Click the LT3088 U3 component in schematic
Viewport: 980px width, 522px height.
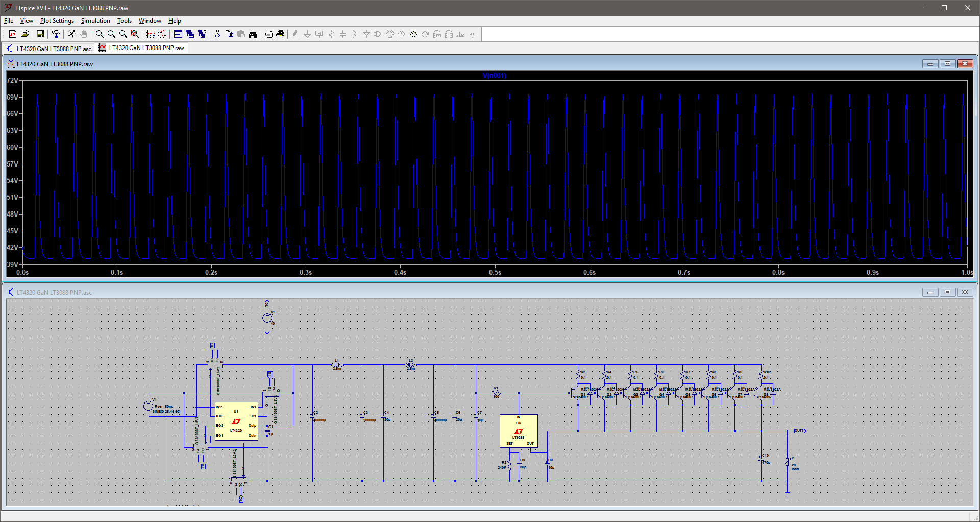point(519,431)
